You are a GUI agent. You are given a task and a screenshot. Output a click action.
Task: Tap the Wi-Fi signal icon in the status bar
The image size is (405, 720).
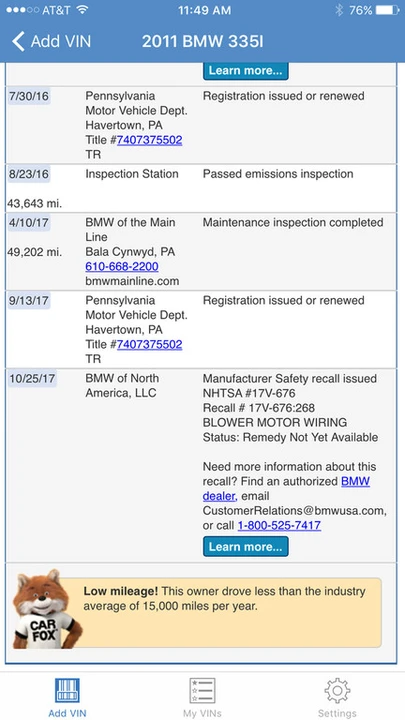(x=82, y=10)
